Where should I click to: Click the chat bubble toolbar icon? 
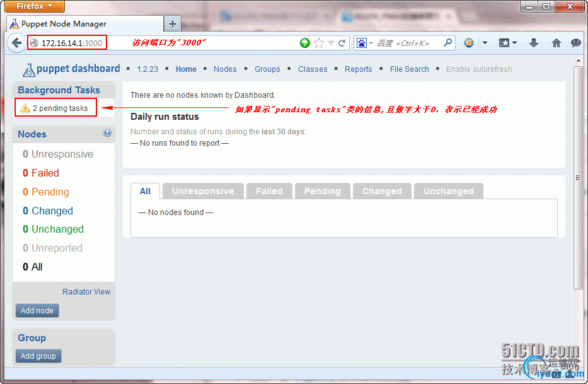(575, 43)
